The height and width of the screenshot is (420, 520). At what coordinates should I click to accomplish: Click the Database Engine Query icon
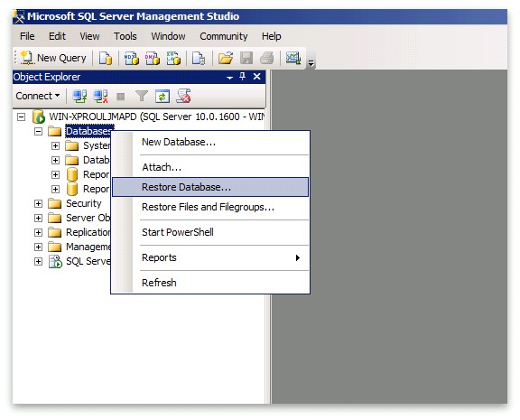[x=106, y=58]
